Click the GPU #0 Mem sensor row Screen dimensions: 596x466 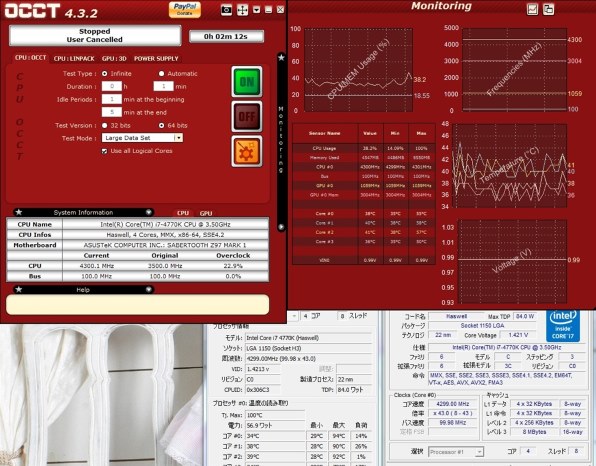coord(363,195)
